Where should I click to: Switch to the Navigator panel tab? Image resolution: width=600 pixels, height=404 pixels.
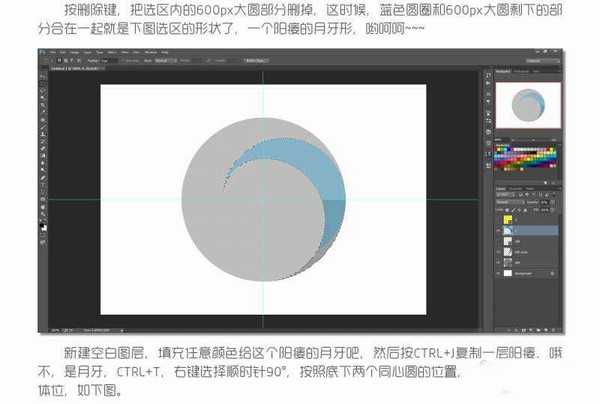coord(503,73)
